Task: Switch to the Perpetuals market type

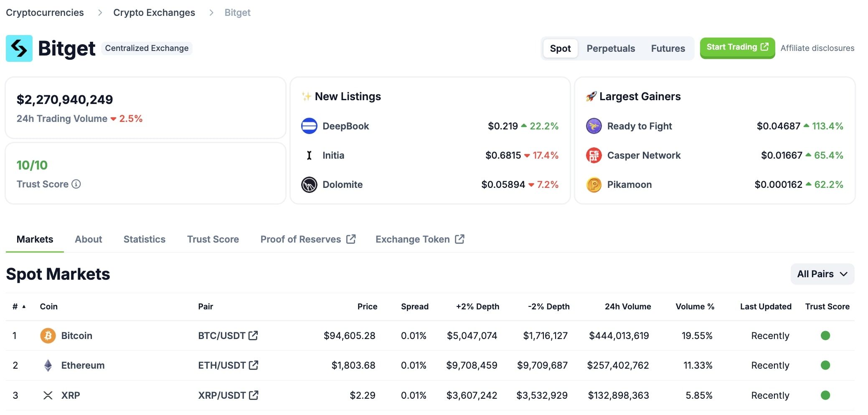Action: point(611,48)
